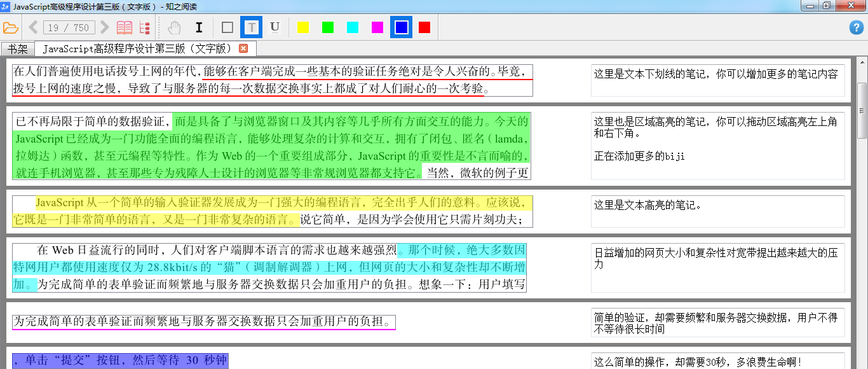Close the JavaScript高级程序设计 tab
The width and height of the screenshot is (868, 369).
[x=243, y=49]
